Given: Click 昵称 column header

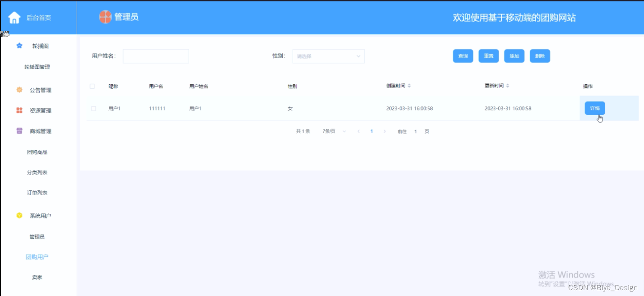Looking at the screenshot, I should click(113, 86).
